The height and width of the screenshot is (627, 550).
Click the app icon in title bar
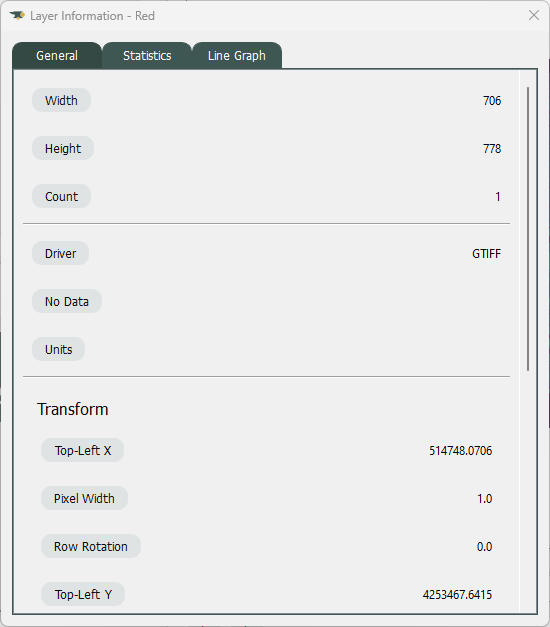[17, 16]
